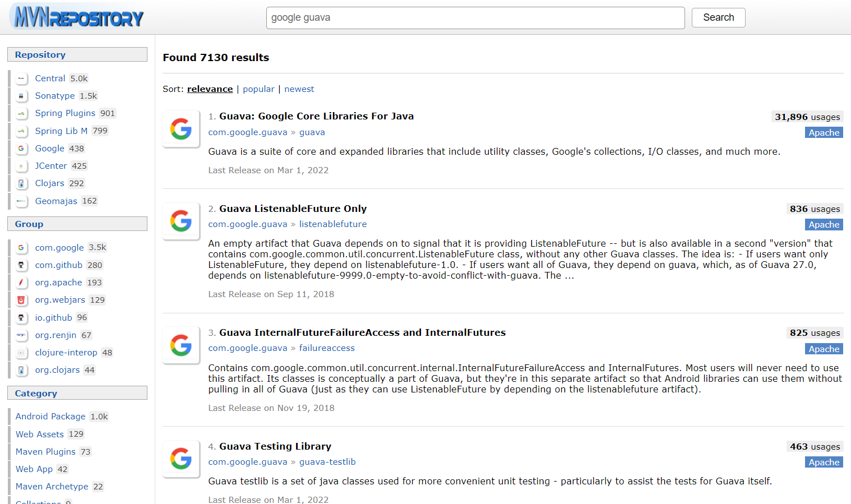Click the org.apache feather icon
This screenshot has height=504, width=851.
click(x=21, y=283)
